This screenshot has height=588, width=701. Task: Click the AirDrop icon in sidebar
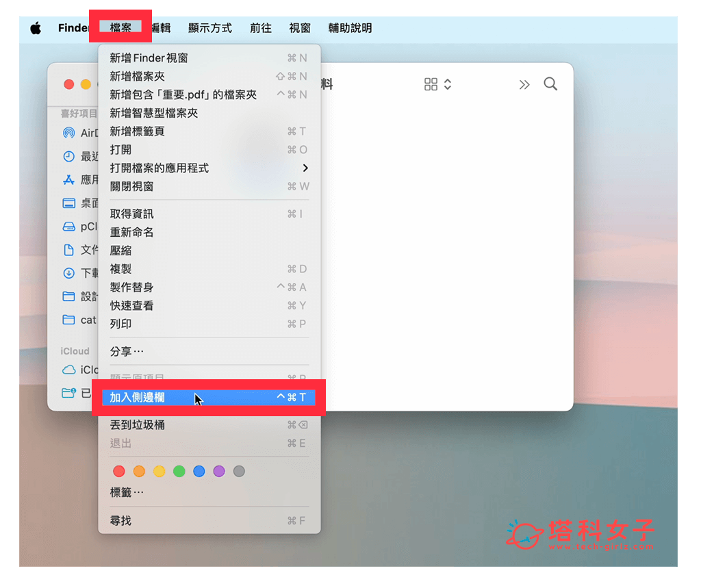click(x=68, y=133)
